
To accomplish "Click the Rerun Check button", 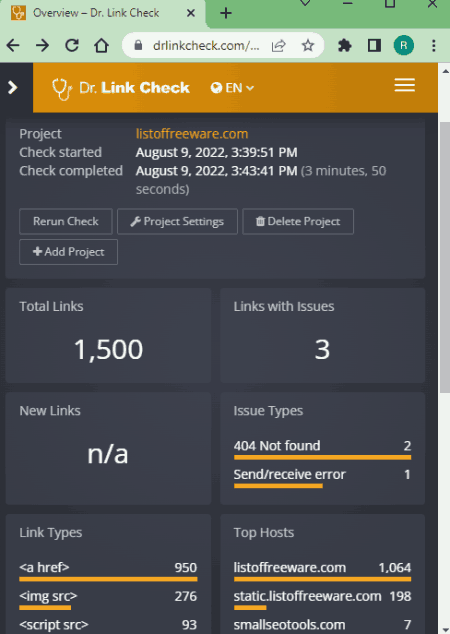I will point(65,221).
